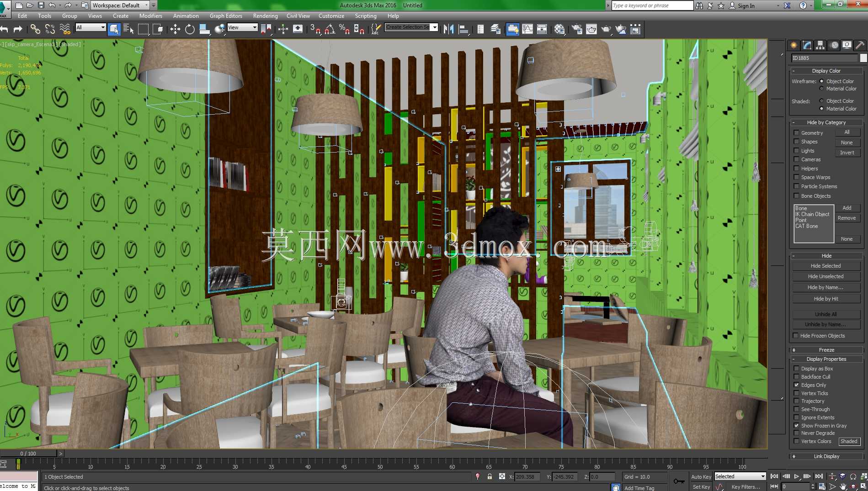Open the Animation menu
This screenshot has height=491, width=868.
(x=186, y=16)
